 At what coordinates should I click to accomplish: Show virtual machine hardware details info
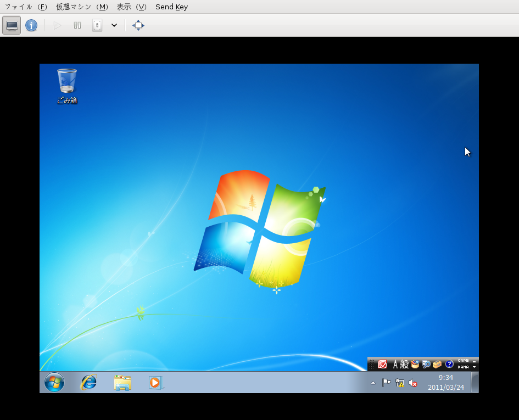(31, 25)
